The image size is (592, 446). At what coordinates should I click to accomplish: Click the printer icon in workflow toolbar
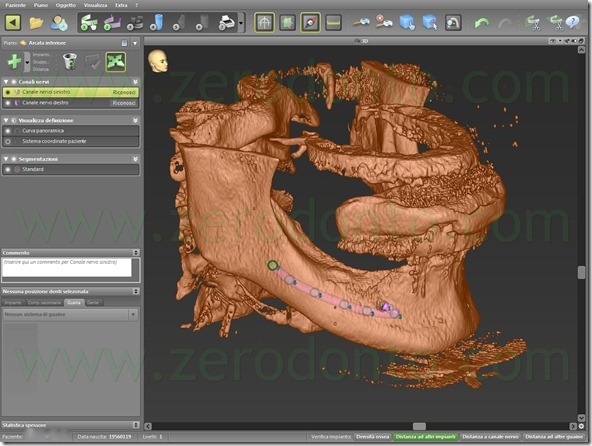[227, 23]
